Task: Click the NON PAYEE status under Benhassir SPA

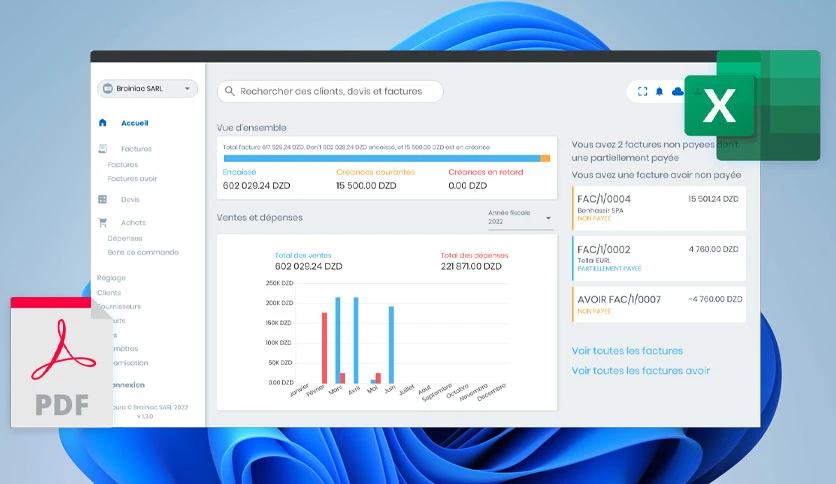Action: [x=594, y=219]
